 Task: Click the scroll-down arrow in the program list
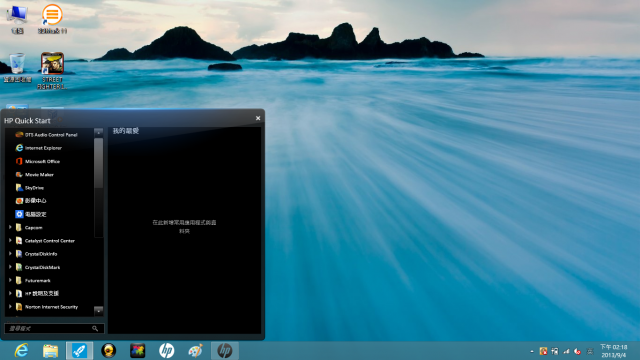click(x=98, y=311)
